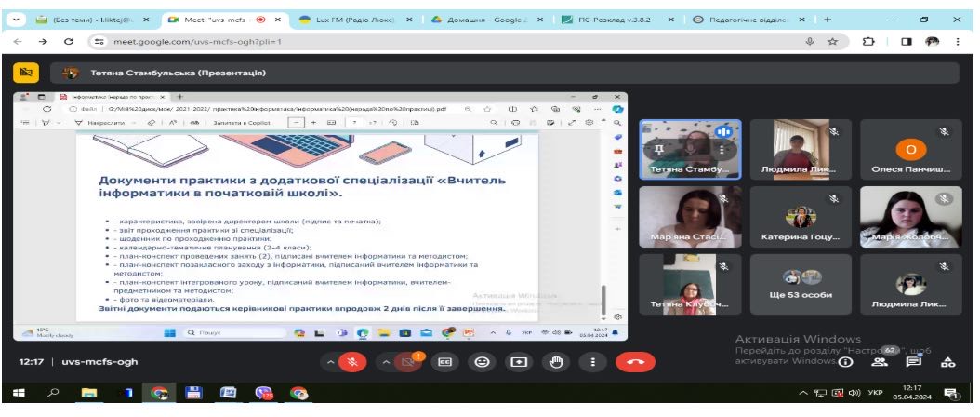980x417 pixels.
Task: Toggle closed captions in the call
Action: pos(445,362)
